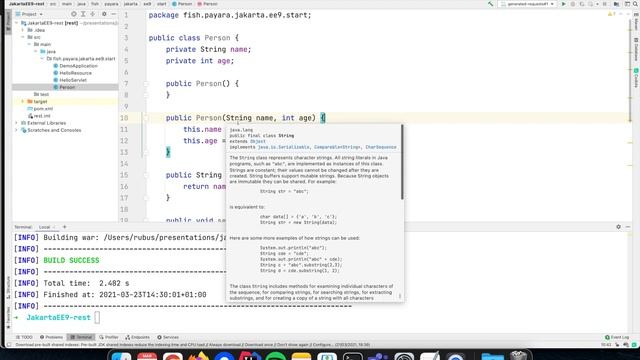Click the Object link in documentation popup

tap(258, 141)
